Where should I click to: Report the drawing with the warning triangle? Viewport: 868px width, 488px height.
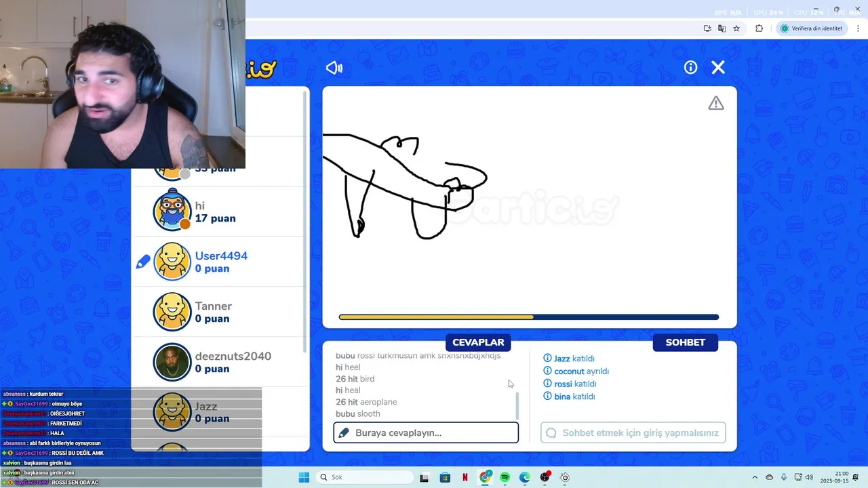click(716, 103)
